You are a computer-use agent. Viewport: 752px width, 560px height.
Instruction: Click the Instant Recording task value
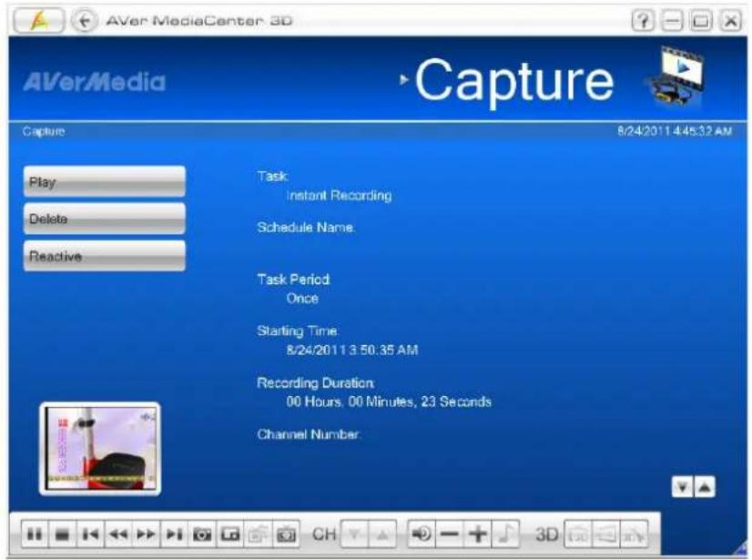[x=339, y=195]
